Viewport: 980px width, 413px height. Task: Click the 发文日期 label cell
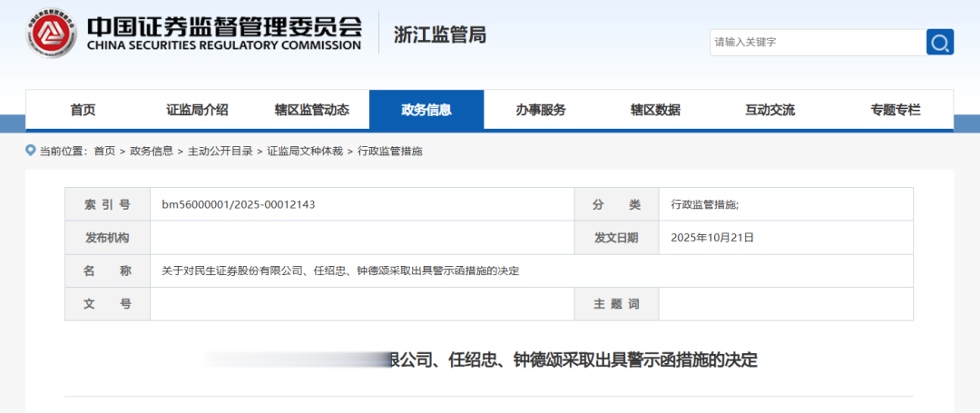point(616,238)
